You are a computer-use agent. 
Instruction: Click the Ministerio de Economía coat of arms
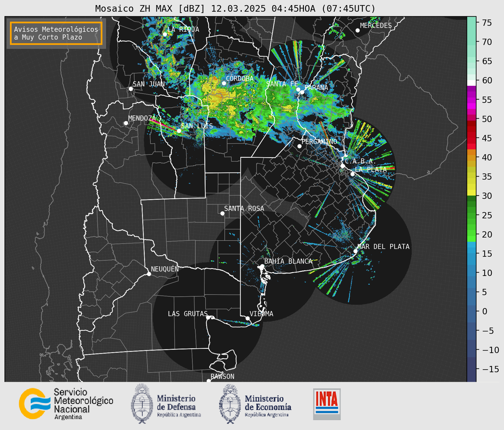230,404
